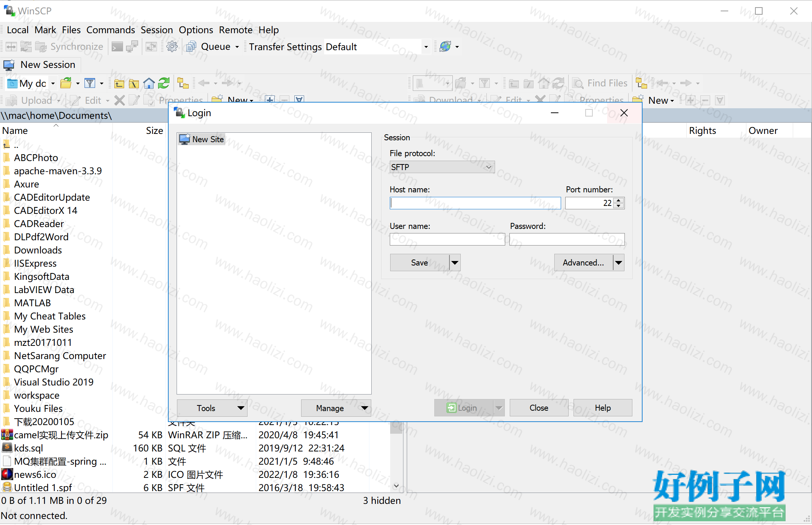Focus the Host name input field

pyautogui.click(x=475, y=203)
